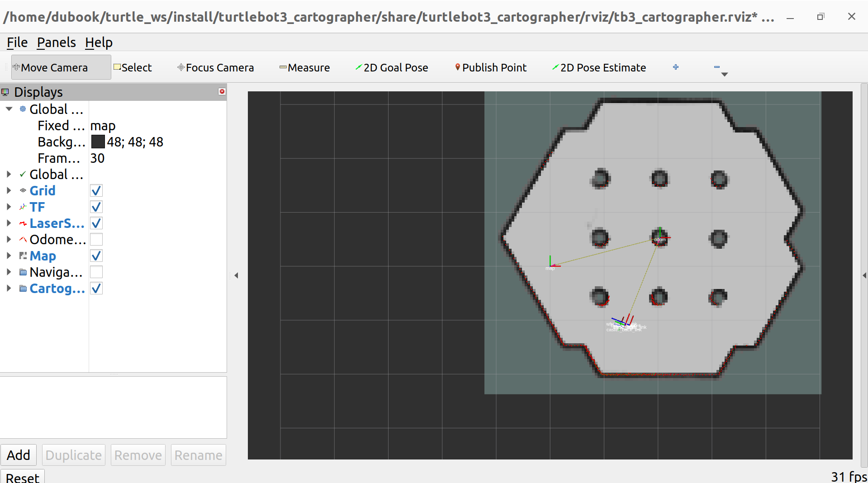Click the Map display icon
Viewport: 868px width, 483px height.
[23, 256]
